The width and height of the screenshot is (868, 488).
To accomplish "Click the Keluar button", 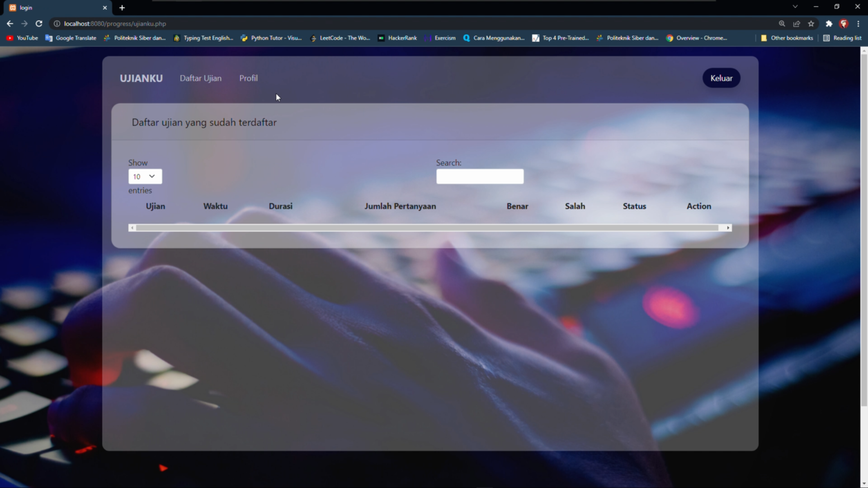I will pyautogui.click(x=721, y=78).
